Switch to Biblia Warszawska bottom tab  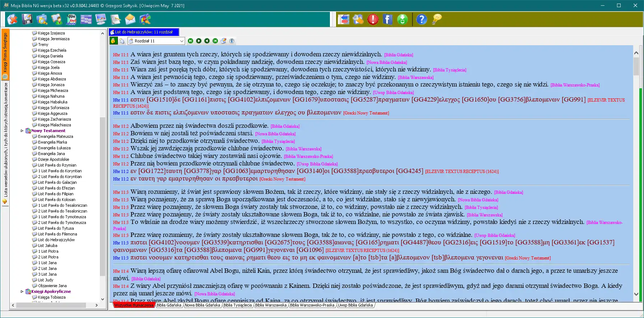pos(271,305)
